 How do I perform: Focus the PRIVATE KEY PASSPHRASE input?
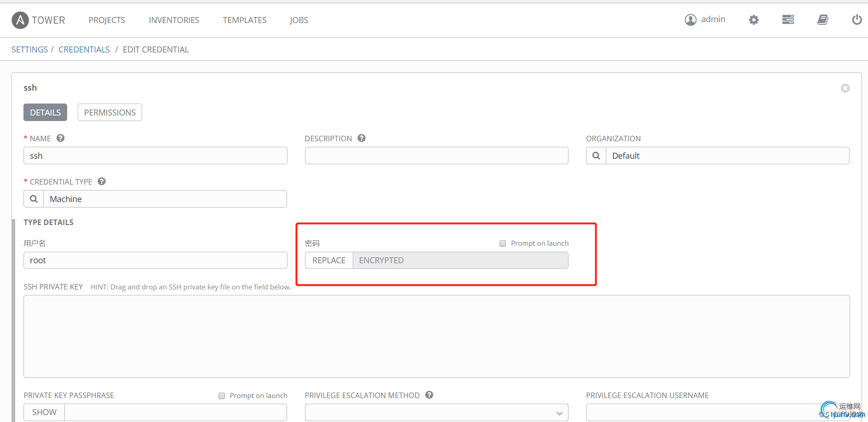coord(175,412)
